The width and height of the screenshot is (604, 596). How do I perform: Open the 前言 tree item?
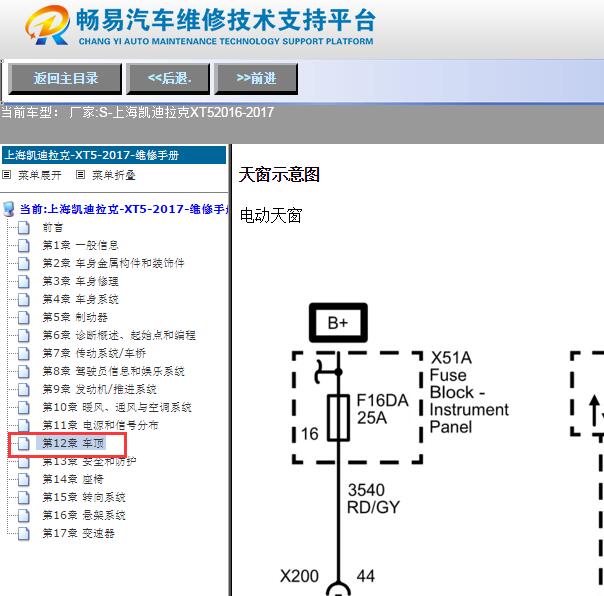pos(53,228)
